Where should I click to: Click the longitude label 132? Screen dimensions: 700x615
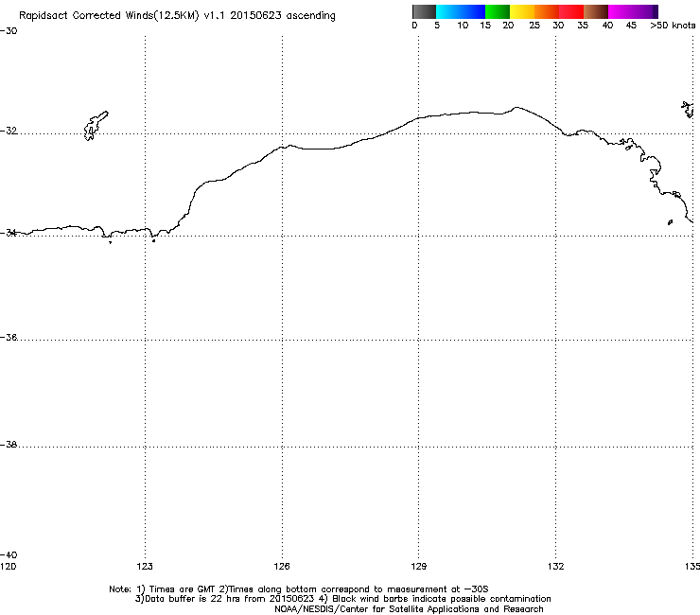point(555,567)
